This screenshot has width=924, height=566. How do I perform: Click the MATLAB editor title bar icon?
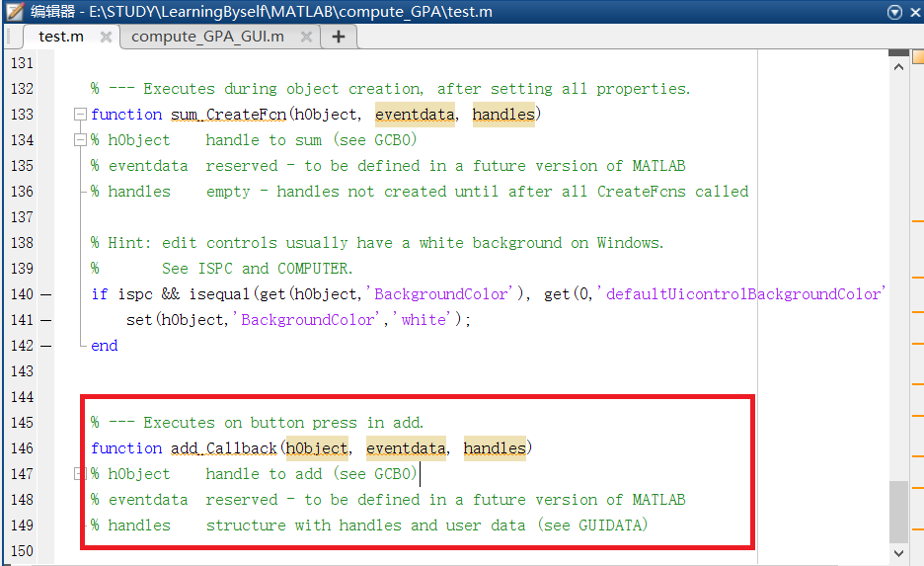click(x=15, y=12)
